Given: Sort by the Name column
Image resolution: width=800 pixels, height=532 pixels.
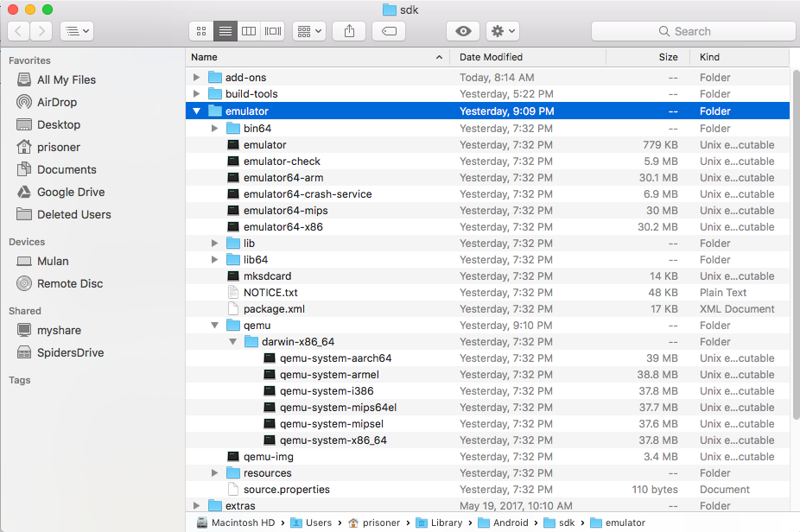Looking at the screenshot, I should click(317, 57).
